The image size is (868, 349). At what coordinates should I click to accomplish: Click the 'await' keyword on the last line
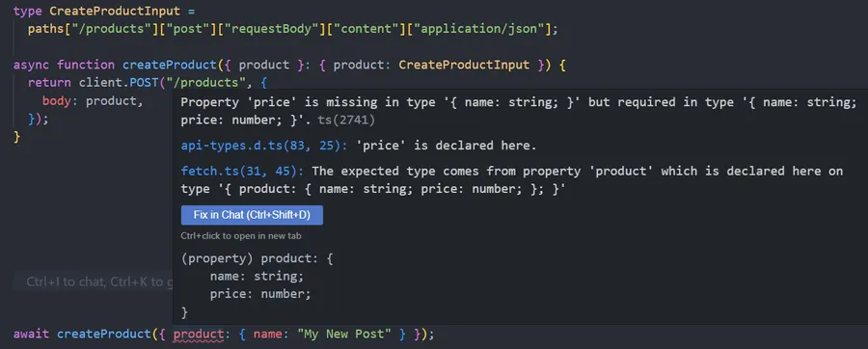click(x=32, y=335)
